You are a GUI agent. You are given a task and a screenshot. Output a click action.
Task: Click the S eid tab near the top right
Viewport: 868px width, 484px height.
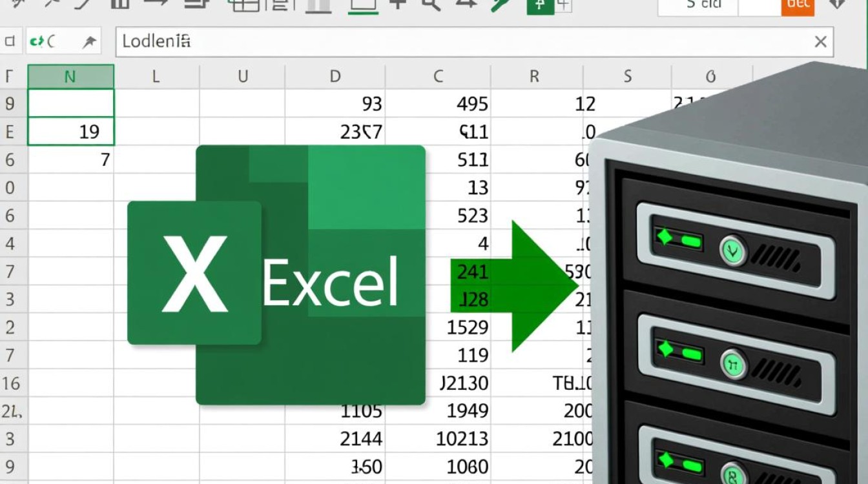(704, 5)
